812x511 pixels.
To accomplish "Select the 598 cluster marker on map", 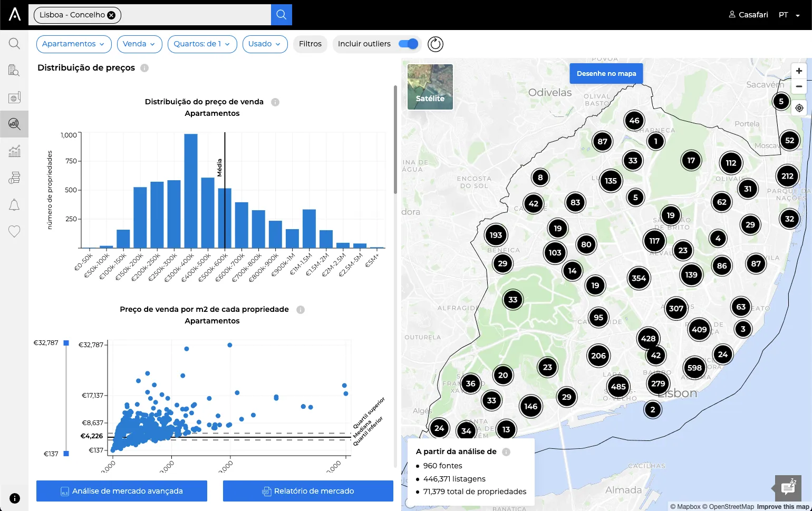I will click(694, 368).
